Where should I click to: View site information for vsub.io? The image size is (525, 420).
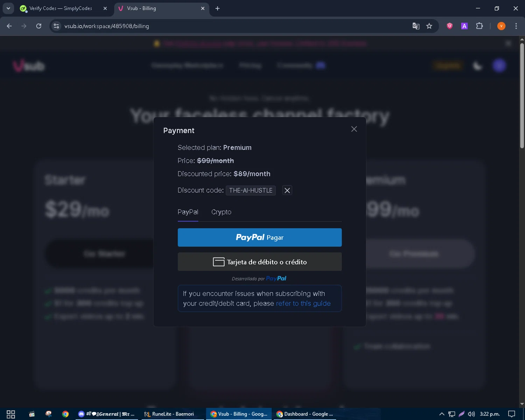tap(56, 26)
